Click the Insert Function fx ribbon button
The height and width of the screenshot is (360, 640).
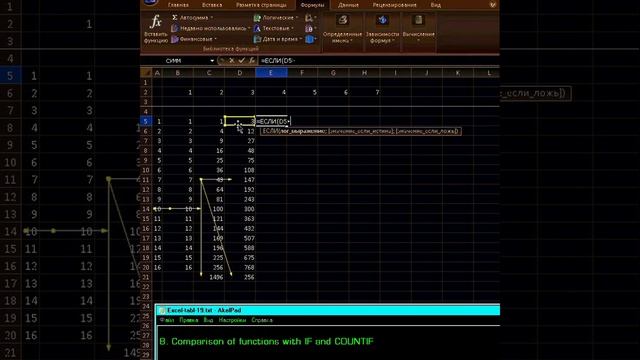156,29
